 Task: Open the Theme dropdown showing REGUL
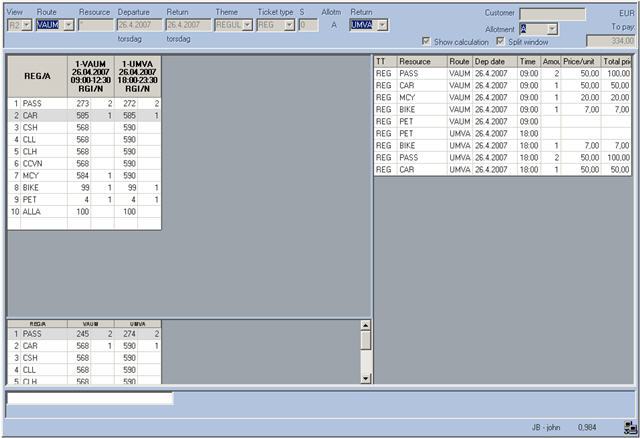(x=247, y=25)
